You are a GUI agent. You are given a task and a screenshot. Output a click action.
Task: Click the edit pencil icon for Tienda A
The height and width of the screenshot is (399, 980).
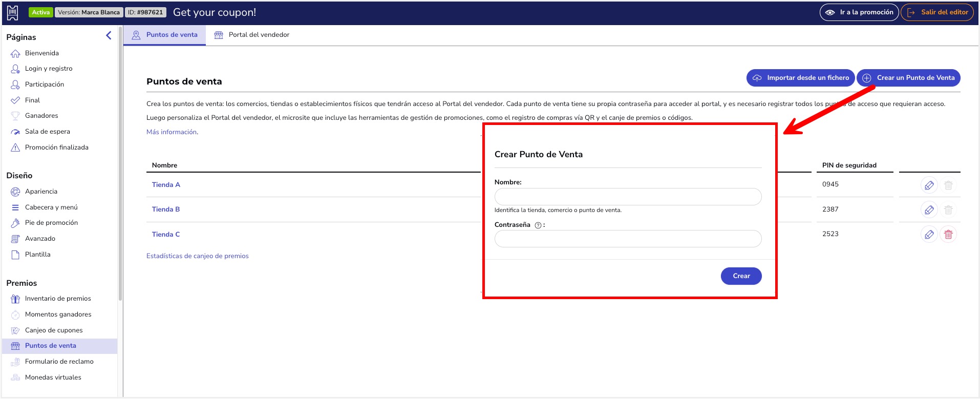click(x=929, y=185)
